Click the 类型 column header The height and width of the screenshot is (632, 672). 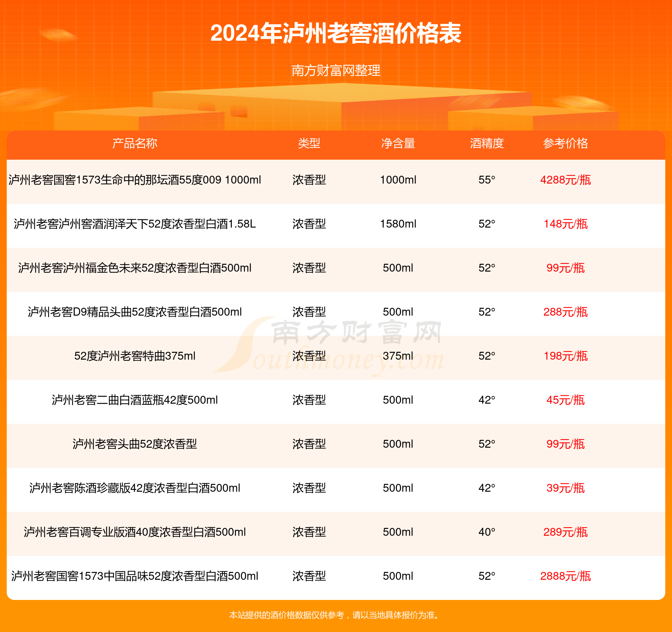click(309, 143)
